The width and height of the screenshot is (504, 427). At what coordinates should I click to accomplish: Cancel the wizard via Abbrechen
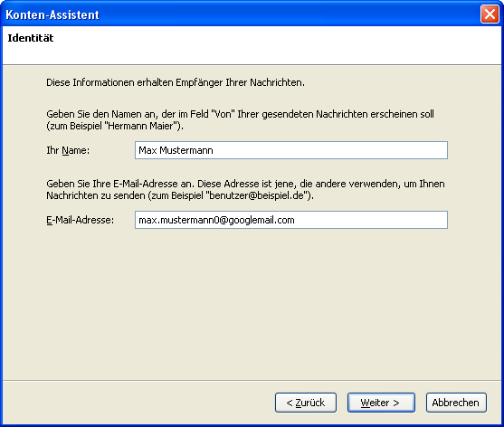pos(456,403)
